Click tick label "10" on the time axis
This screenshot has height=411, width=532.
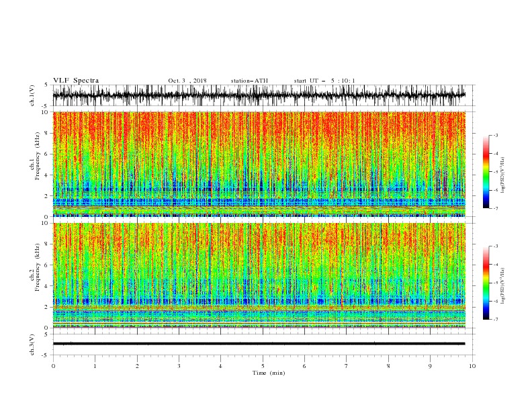tap(472, 366)
